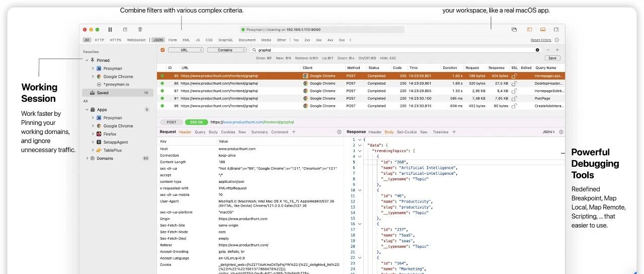Viewport: 644px width, 274px height.
Task: Toggle the All protocol filter
Action: pos(87,40)
